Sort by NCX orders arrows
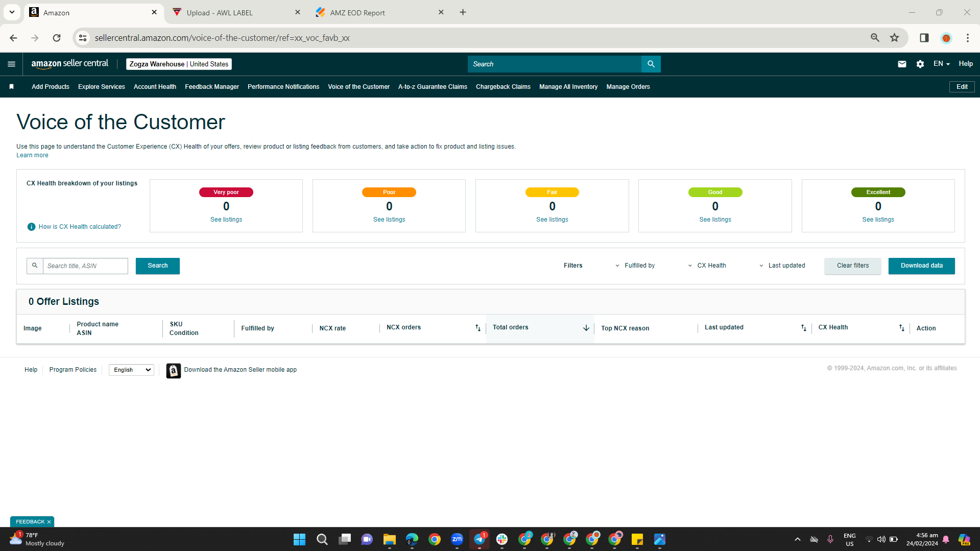The width and height of the screenshot is (980, 551). click(x=478, y=328)
